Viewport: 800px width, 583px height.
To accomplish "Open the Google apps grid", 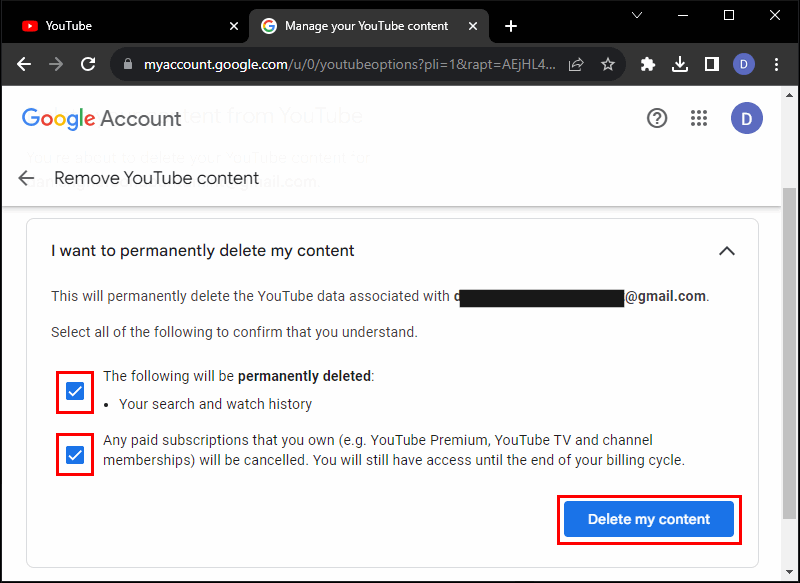I will pos(699,119).
